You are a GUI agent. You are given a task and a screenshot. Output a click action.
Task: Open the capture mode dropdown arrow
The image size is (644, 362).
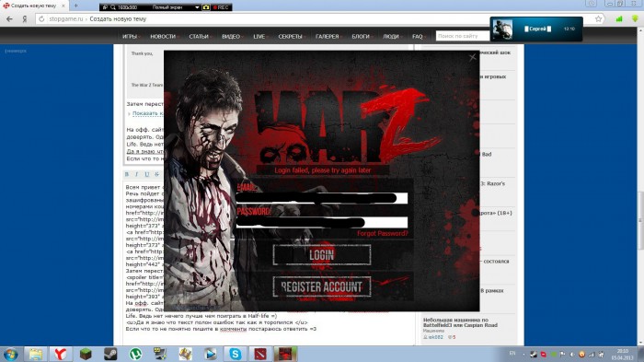(197, 7)
